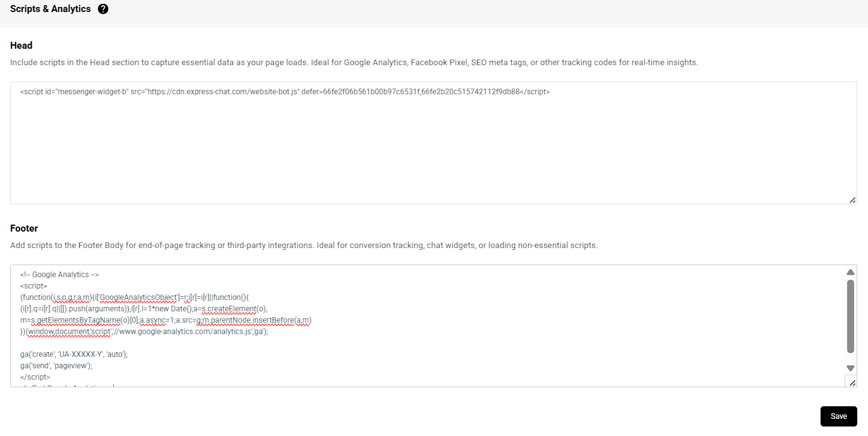Click the line starting with m=s.getElementsByTagName
The image size is (868, 436).
coord(166,320)
